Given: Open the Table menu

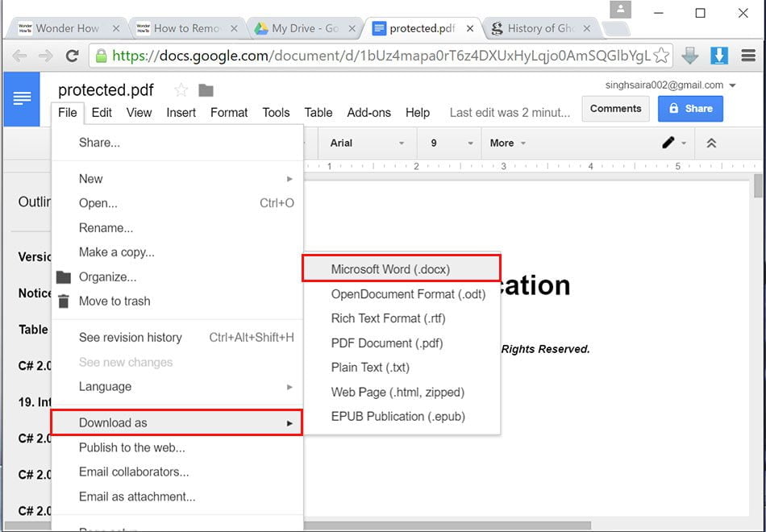Looking at the screenshot, I should tap(318, 112).
